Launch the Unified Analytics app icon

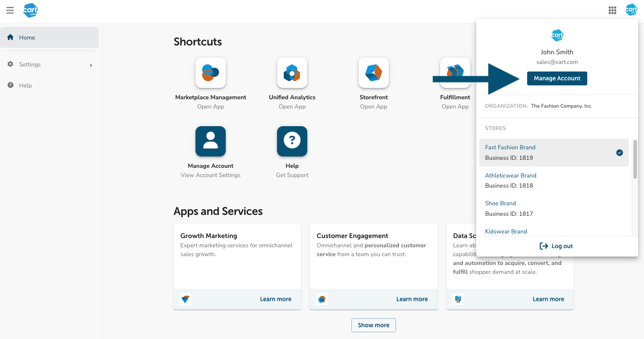[x=292, y=73]
